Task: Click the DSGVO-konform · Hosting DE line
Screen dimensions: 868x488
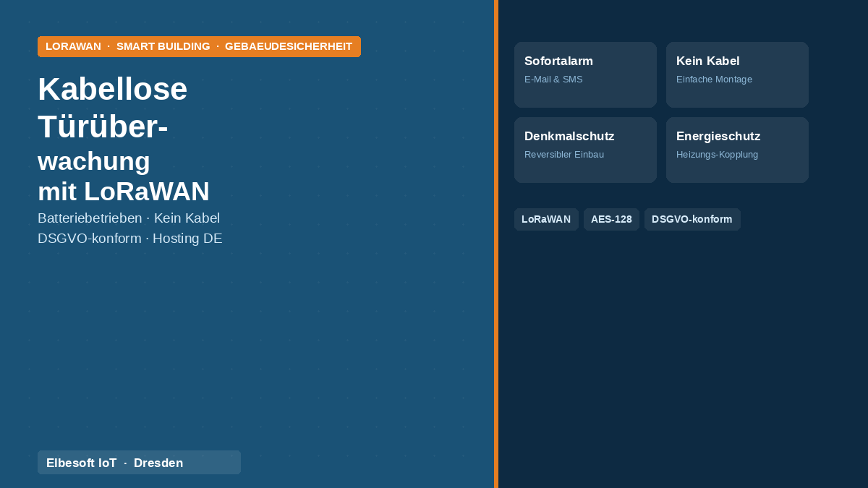Action: (x=130, y=239)
